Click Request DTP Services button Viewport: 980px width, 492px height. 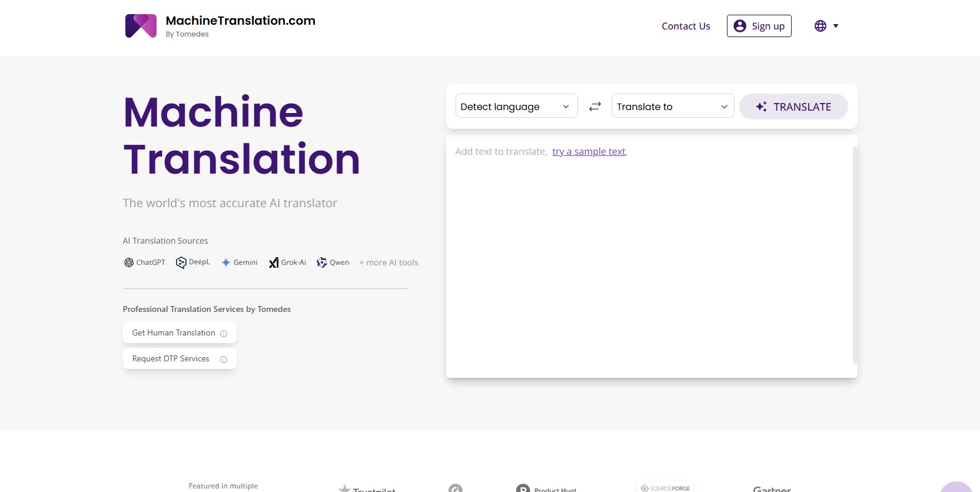[x=171, y=359]
